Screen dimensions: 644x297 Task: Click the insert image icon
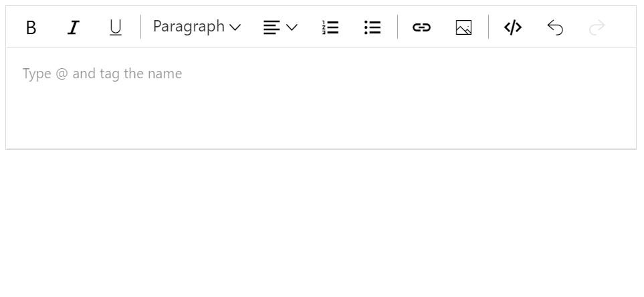[463, 27]
